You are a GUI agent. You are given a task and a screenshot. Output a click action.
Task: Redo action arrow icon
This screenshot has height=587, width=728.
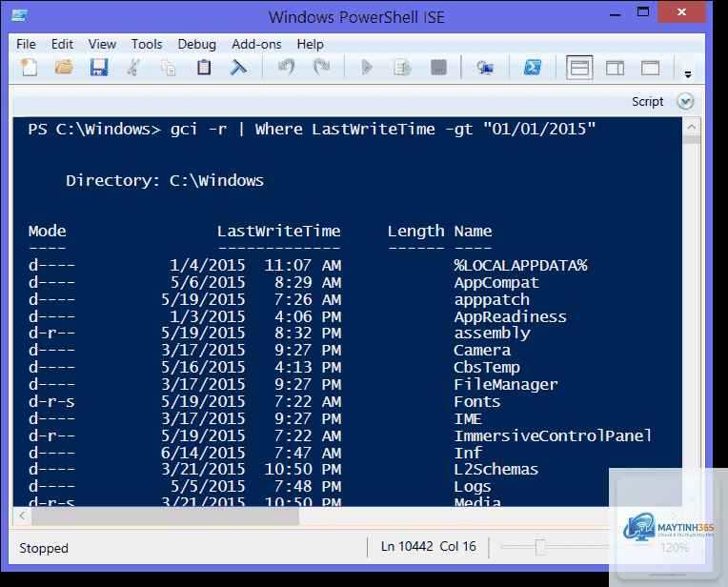(321, 68)
